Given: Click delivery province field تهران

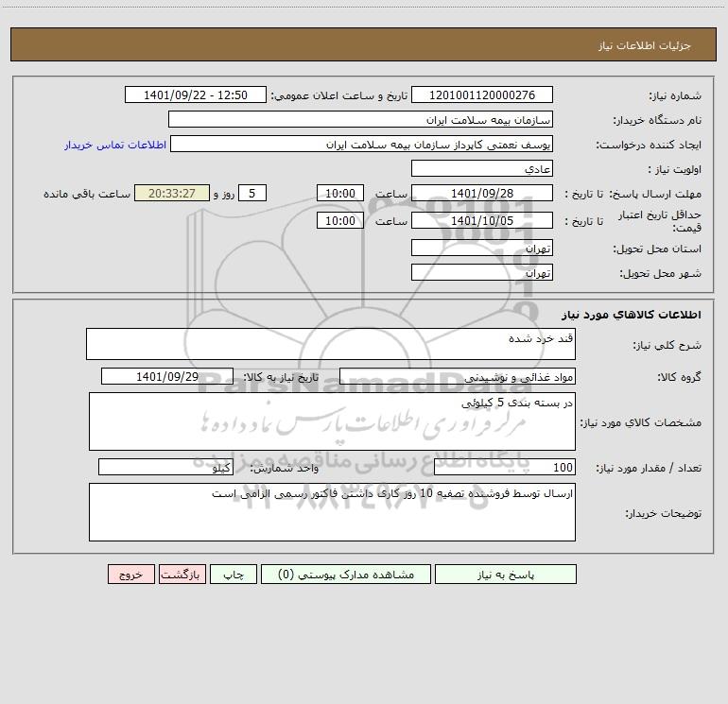Looking at the screenshot, I should (482, 248).
